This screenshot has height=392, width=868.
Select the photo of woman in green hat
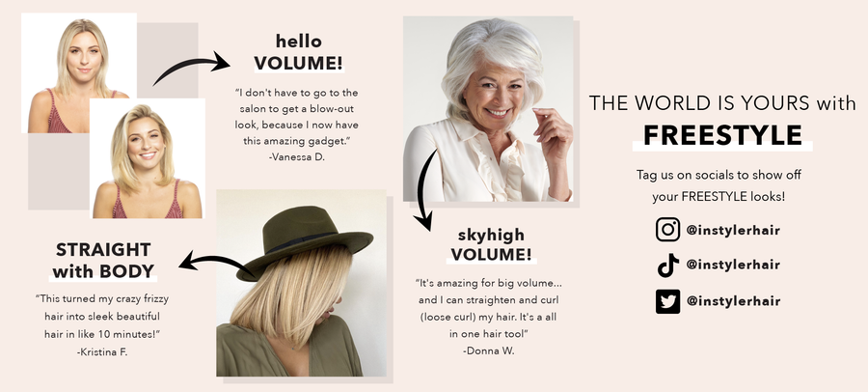[x=301, y=283]
